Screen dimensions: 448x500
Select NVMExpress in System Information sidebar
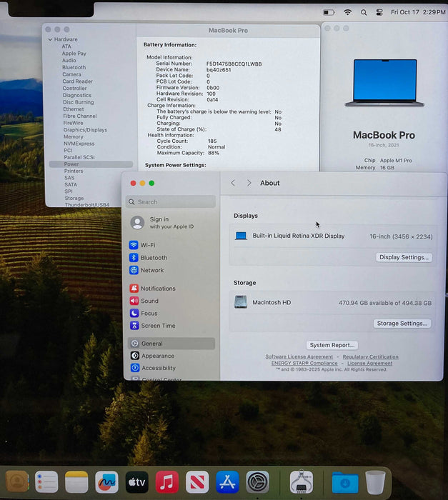(79, 144)
